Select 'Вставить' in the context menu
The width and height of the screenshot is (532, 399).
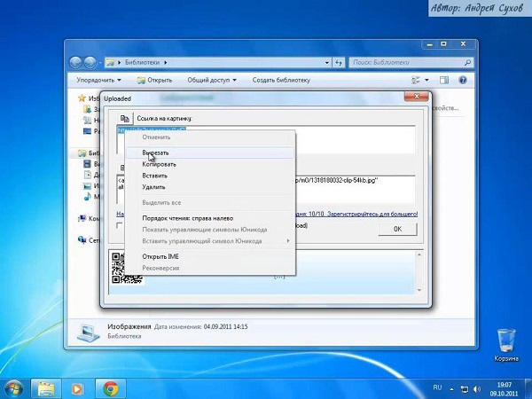155,176
